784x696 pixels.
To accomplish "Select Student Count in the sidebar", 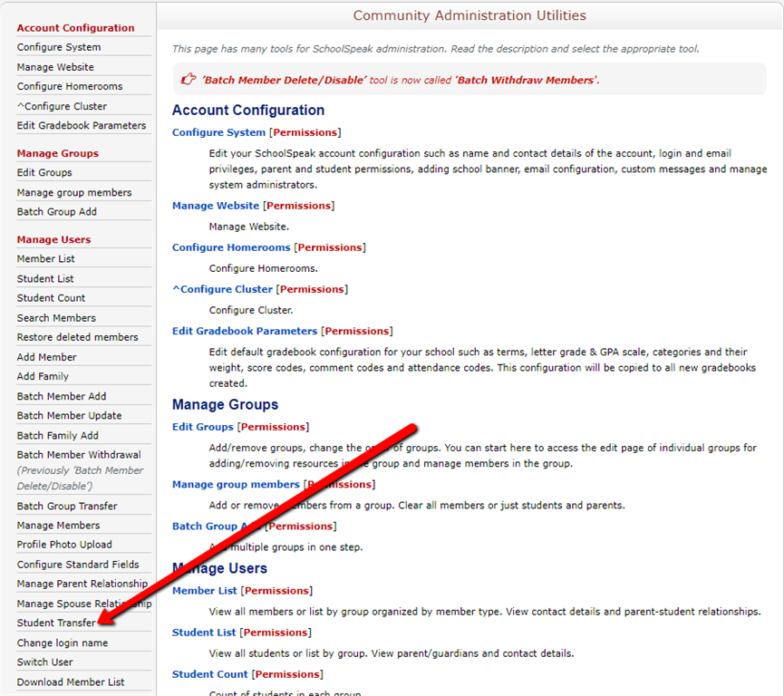I will pos(51,297).
